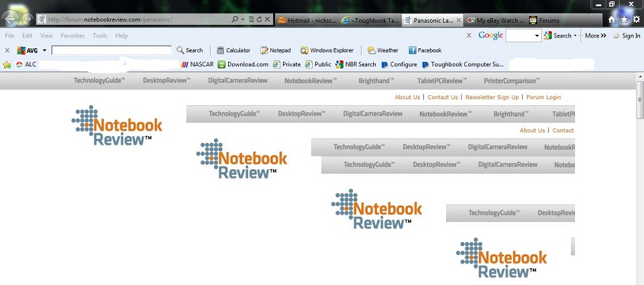Click the AVG logo on the toolbar
Screen dimensions: 644x285
(x=28, y=50)
